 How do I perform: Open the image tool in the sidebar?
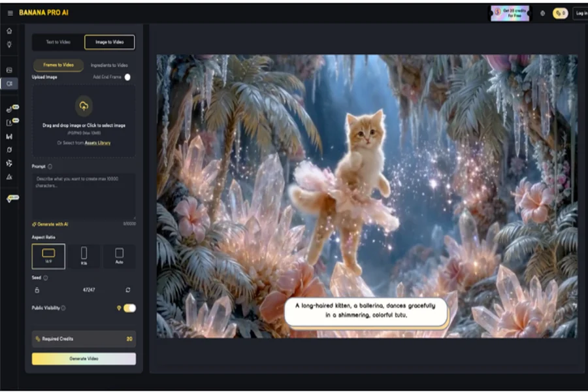(x=9, y=70)
